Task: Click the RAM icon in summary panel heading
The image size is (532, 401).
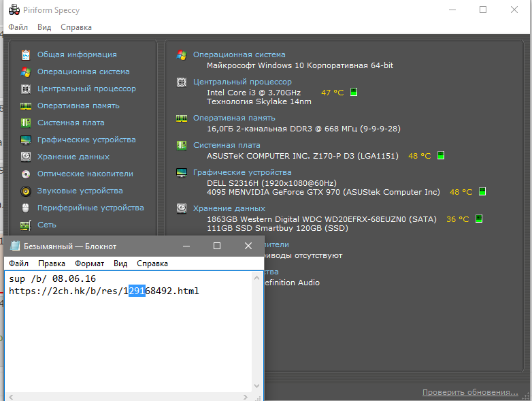Action: tap(182, 118)
